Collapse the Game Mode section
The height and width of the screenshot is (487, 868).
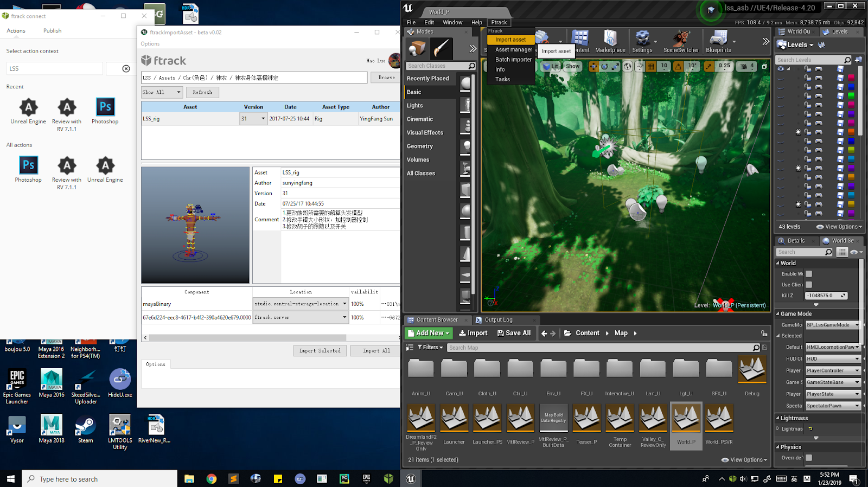coord(777,314)
